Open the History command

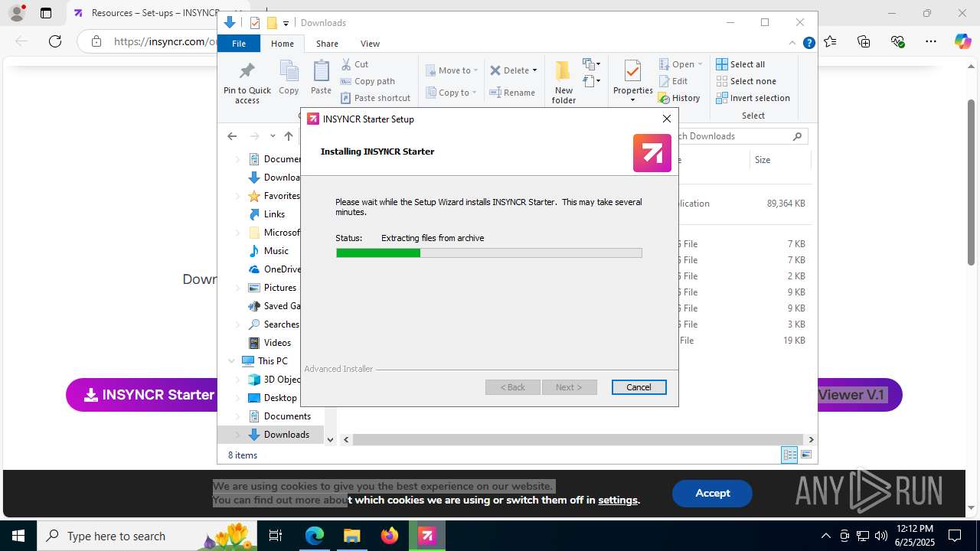point(679,98)
